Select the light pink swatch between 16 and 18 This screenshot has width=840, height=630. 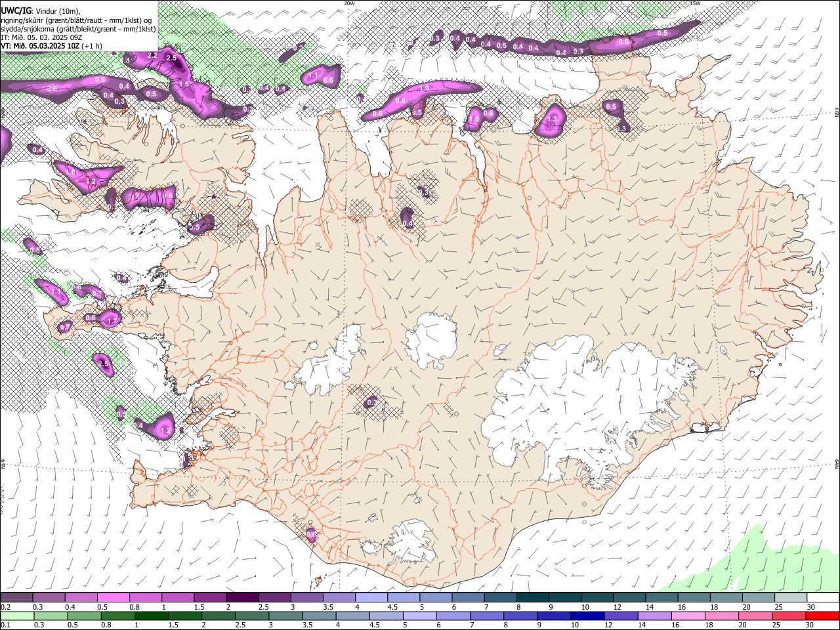tap(687, 616)
